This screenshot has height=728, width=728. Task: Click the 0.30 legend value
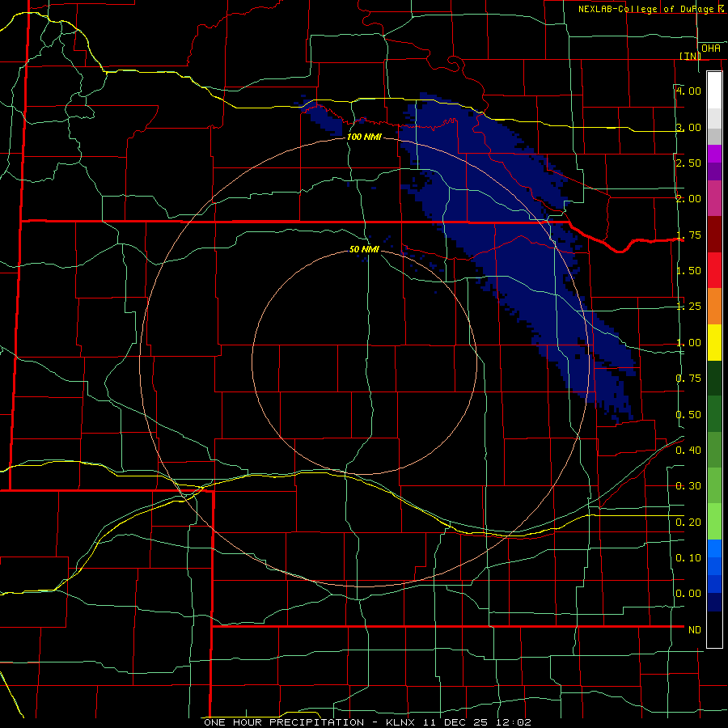[x=688, y=486]
